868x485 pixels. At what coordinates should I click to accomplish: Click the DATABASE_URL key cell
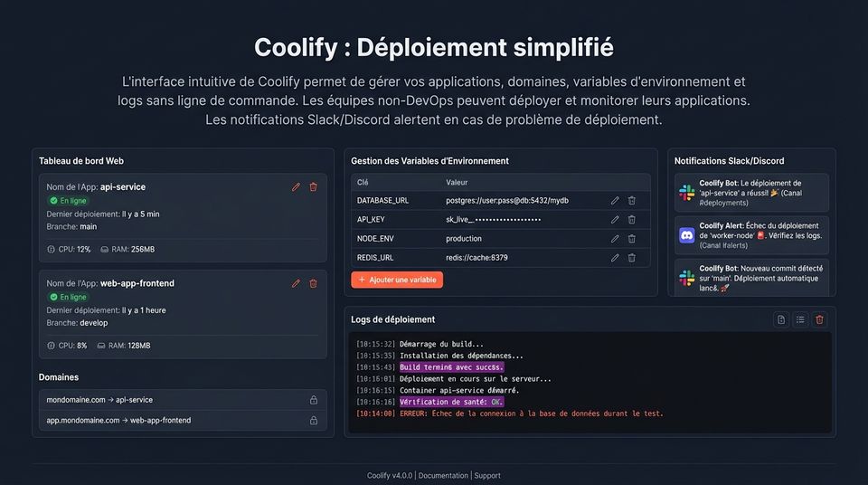[382, 201]
